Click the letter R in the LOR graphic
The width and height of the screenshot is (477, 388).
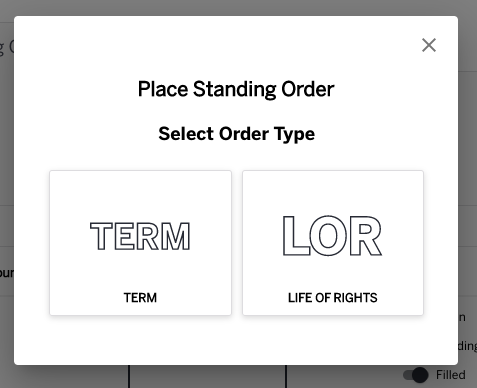click(366, 236)
